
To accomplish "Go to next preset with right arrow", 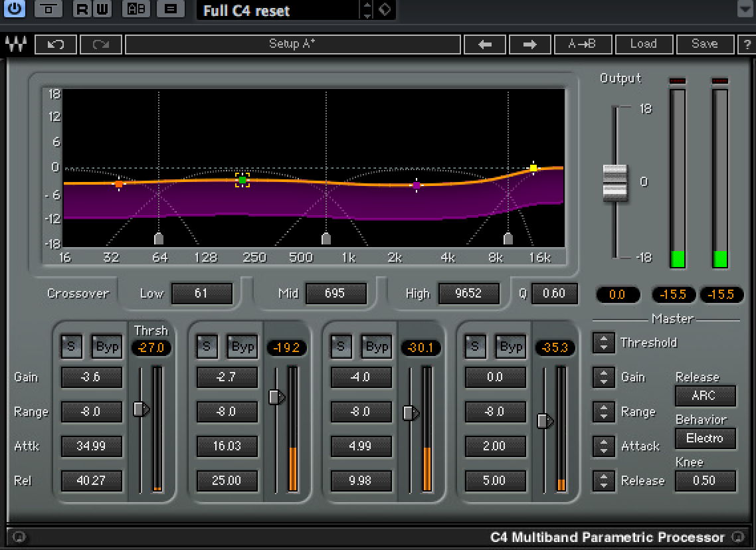I will pyautogui.click(x=529, y=45).
